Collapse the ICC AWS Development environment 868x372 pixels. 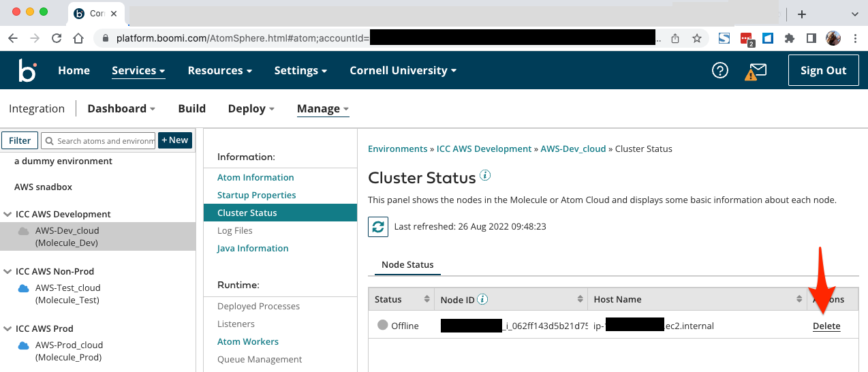(7, 214)
